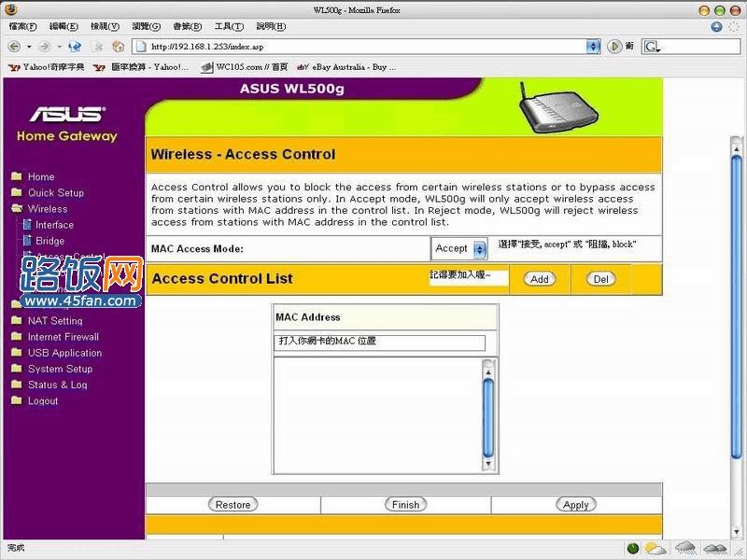Click Add button in Access Control List
The width and height of the screenshot is (747, 560).
pyautogui.click(x=540, y=279)
